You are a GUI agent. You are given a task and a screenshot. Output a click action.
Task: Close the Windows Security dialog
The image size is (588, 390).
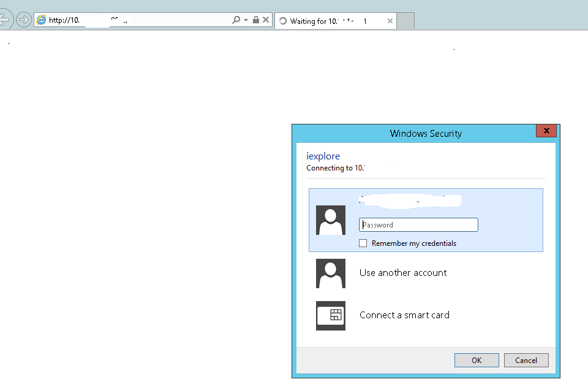coord(546,131)
